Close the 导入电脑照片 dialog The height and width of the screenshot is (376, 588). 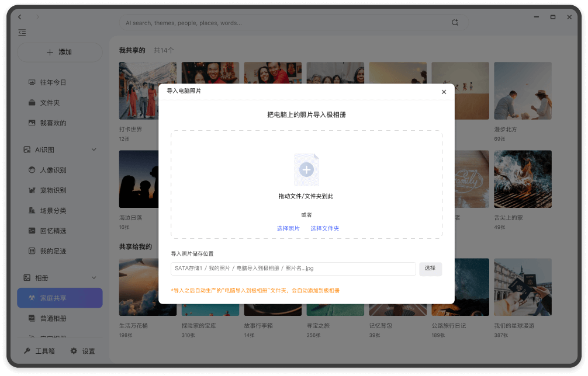444,92
